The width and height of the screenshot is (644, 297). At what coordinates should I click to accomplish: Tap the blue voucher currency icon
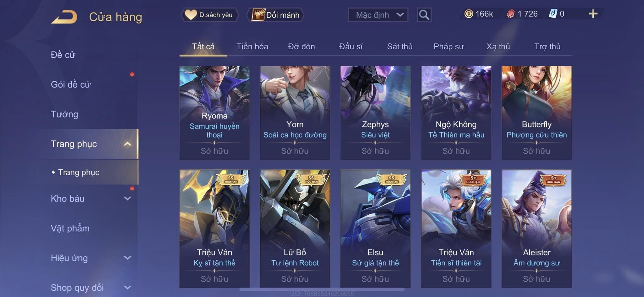point(553,14)
